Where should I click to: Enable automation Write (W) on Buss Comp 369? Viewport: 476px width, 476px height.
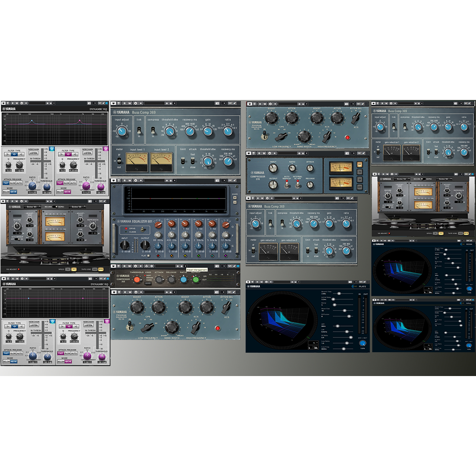[x=130, y=103]
